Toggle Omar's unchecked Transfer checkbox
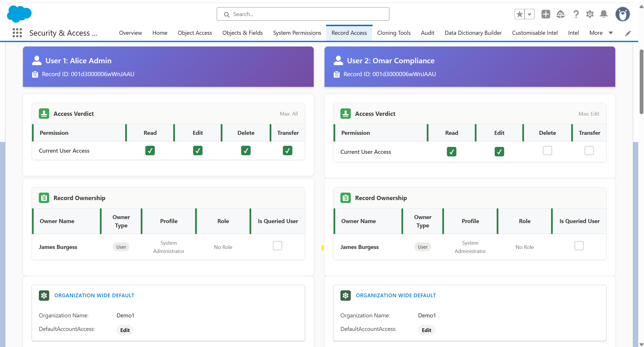Screen dimensions: 644x347 tap(589, 150)
